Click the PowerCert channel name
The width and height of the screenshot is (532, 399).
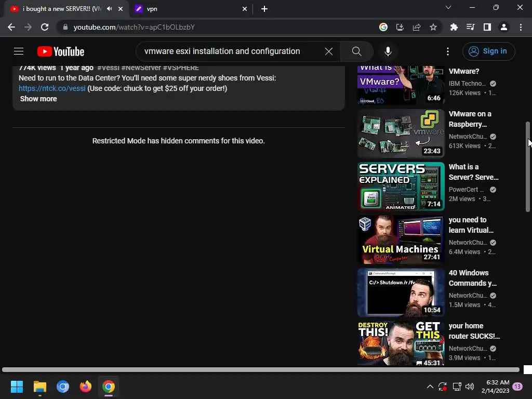point(466,189)
